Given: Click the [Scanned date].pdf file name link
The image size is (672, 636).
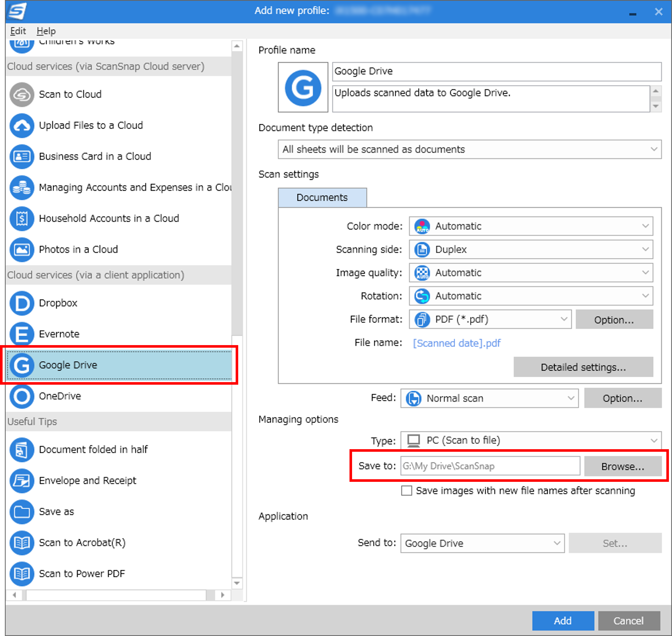Looking at the screenshot, I should (456, 343).
